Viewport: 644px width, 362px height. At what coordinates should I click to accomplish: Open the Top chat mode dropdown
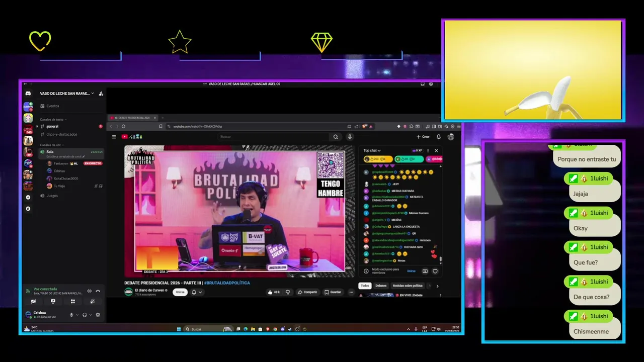[372, 150]
